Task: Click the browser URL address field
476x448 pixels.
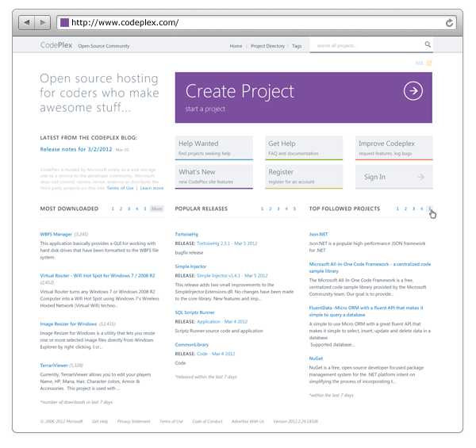Action: pos(254,22)
